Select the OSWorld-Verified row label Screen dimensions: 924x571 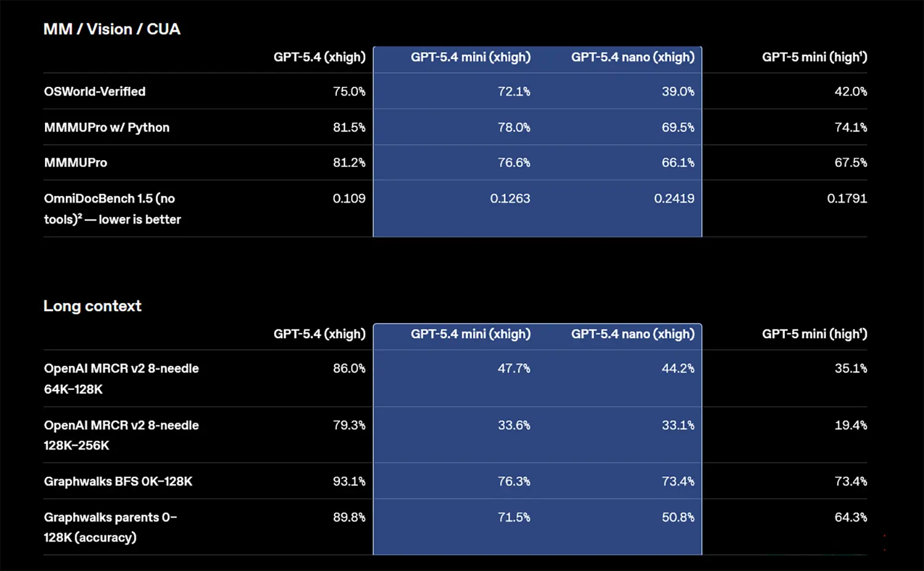pyautogui.click(x=95, y=92)
